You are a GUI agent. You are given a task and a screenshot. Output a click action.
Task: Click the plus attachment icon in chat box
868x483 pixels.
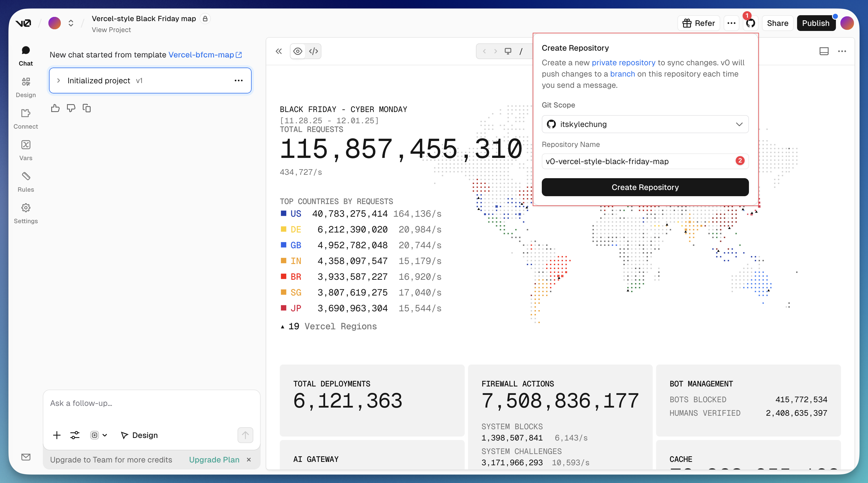[x=57, y=435]
